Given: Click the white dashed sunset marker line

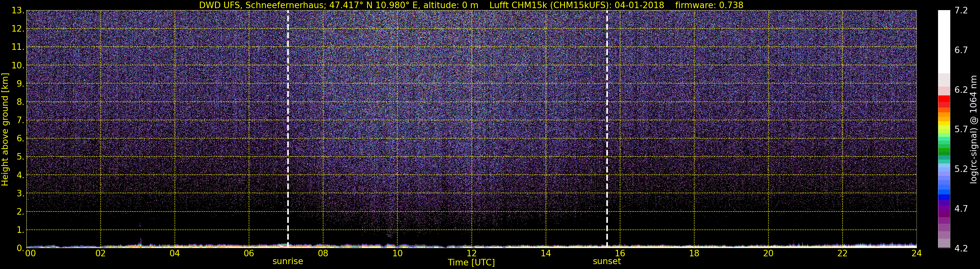Looking at the screenshot, I should [607, 129].
